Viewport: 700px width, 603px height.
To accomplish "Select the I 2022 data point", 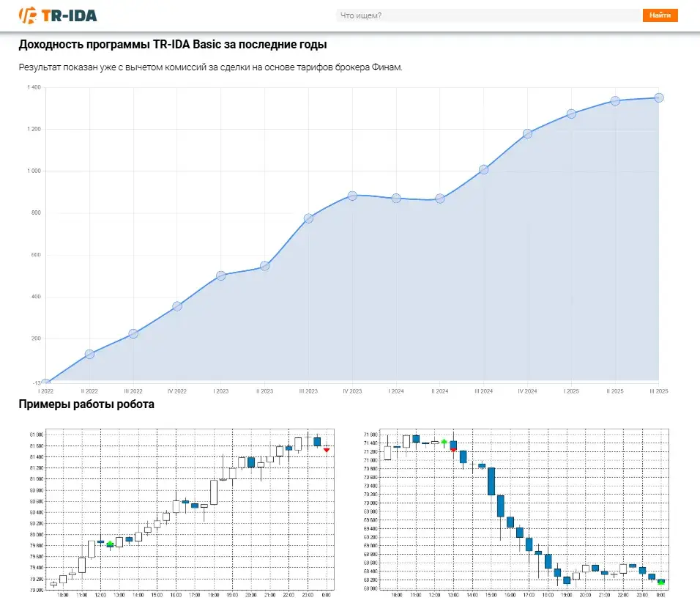I will click(45, 382).
